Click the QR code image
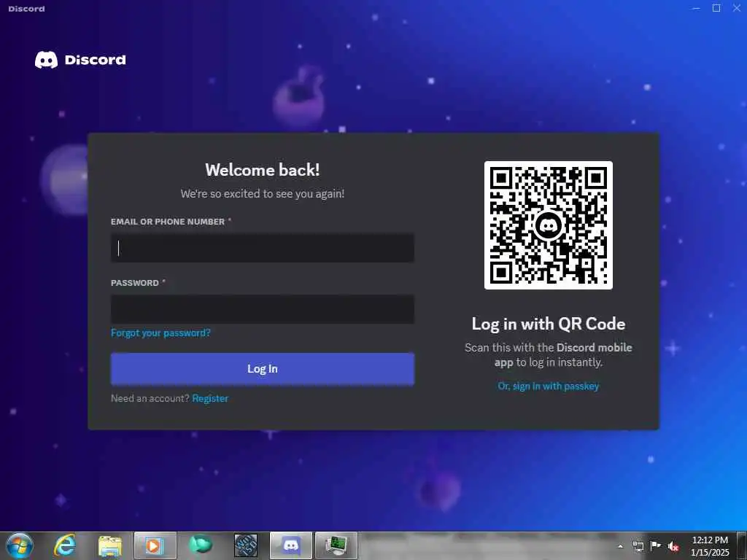Viewport: 747px width, 560px height. [549, 225]
